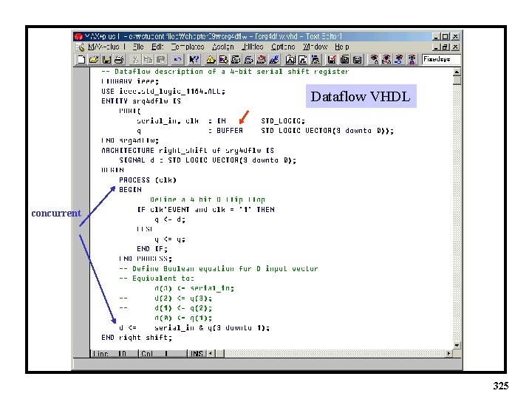Click the MAX+plus II title bar icon

[79, 36]
